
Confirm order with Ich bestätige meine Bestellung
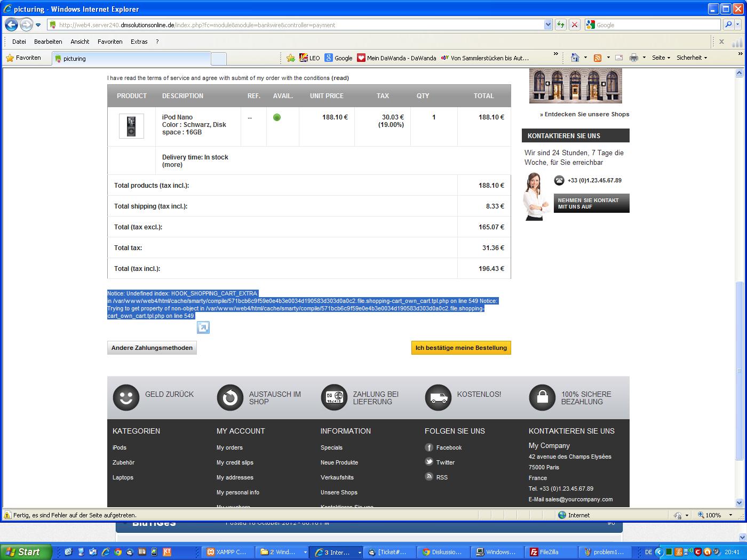point(461,348)
